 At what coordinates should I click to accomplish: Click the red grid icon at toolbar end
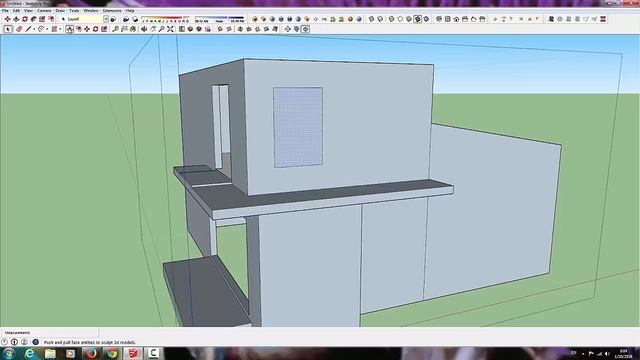pos(603,19)
